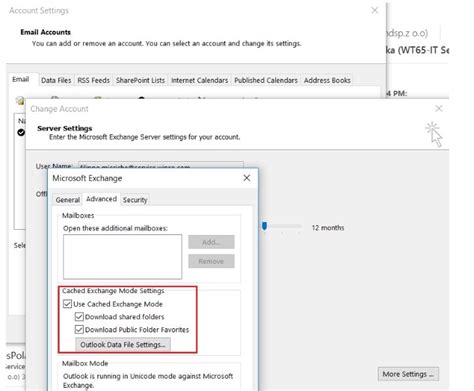
Task: Click the default account checkmark icon
Action: pos(21,132)
